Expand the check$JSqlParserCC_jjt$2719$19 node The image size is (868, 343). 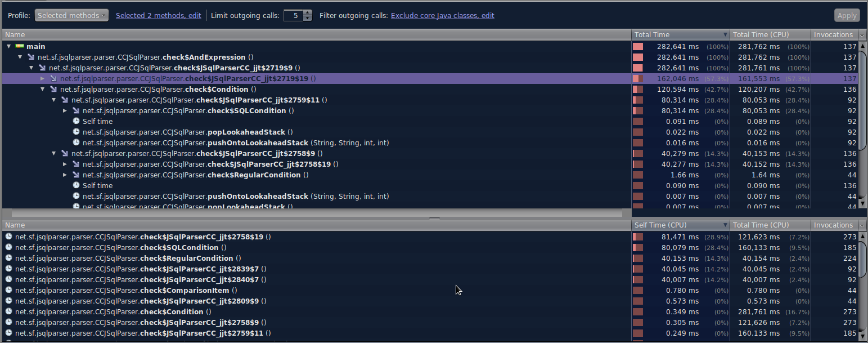[x=43, y=79]
